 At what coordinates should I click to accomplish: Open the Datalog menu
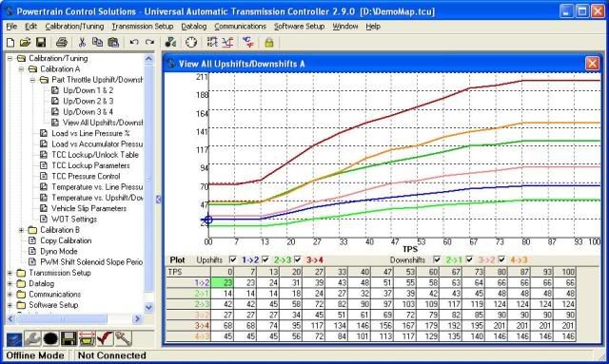194,27
